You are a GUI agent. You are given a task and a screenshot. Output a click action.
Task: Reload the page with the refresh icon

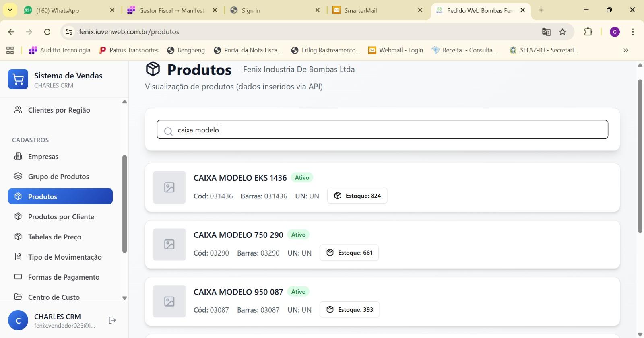pos(47,32)
